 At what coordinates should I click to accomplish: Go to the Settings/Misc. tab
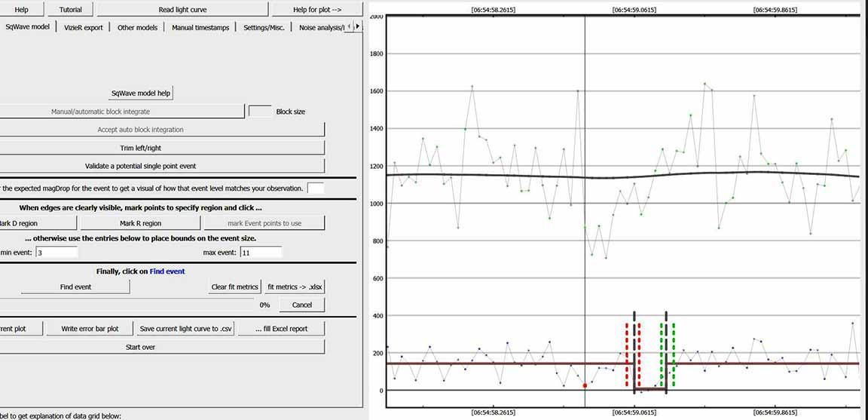coord(264,27)
